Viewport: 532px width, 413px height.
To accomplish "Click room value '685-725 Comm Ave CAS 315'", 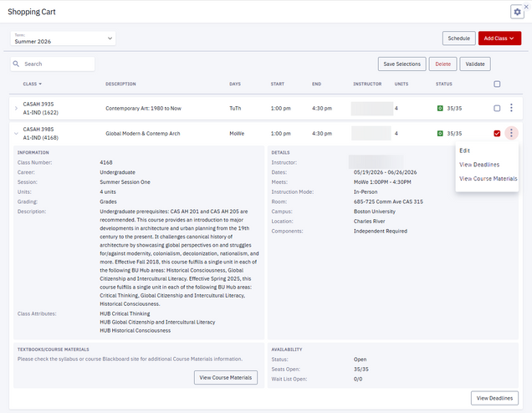I will pyautogui.click(x=388, y=201).
